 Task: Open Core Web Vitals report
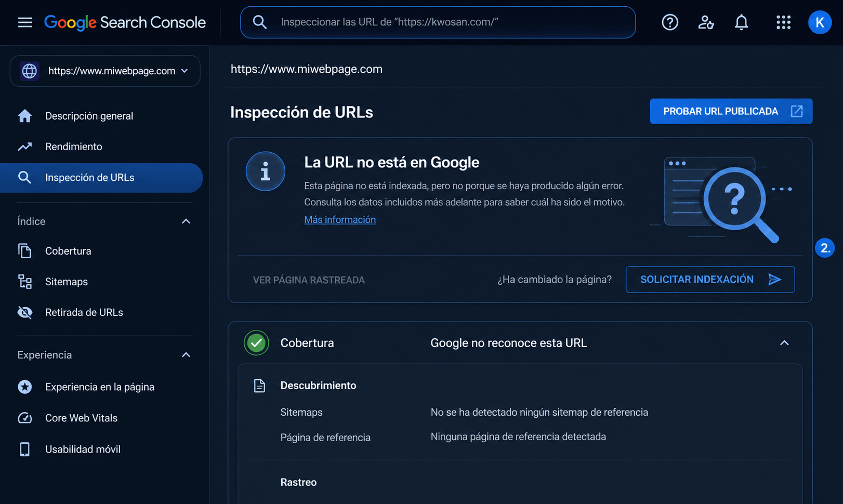pos(81,418)
